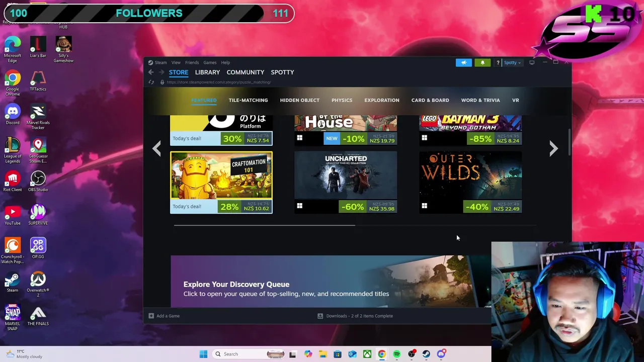
Task: Go to the STORE tab
Action: click(x=179, y=72)
